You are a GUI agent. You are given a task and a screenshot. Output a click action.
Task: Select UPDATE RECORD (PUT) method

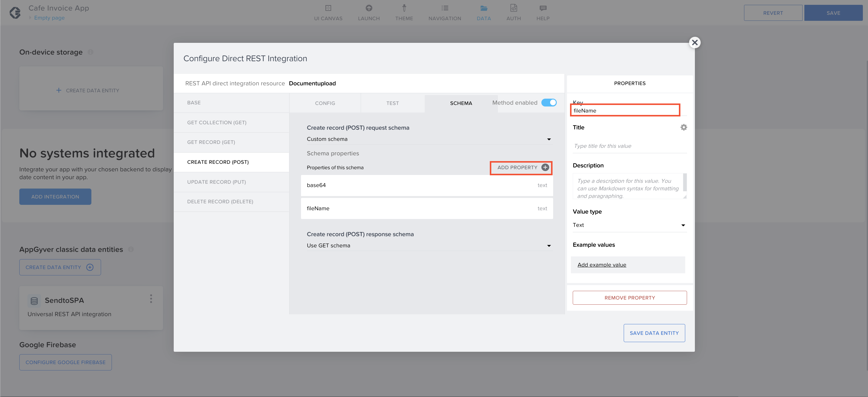(232, 182)
